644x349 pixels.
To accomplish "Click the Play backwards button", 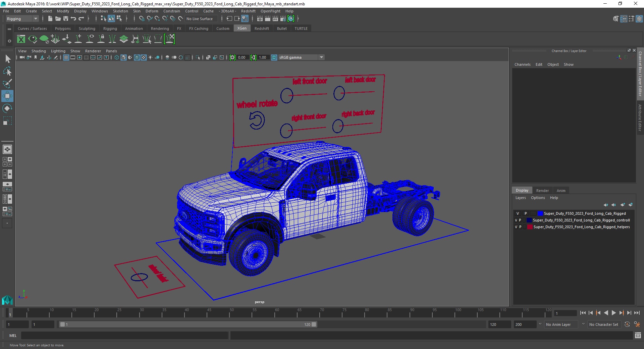I will click(606, 313).
